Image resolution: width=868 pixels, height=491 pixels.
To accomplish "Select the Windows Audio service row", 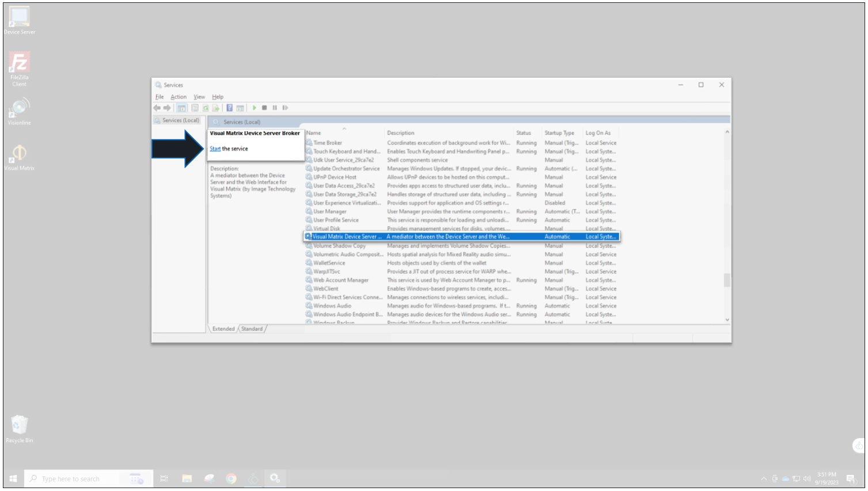I will pyautogui.click(x=332, y=306).
